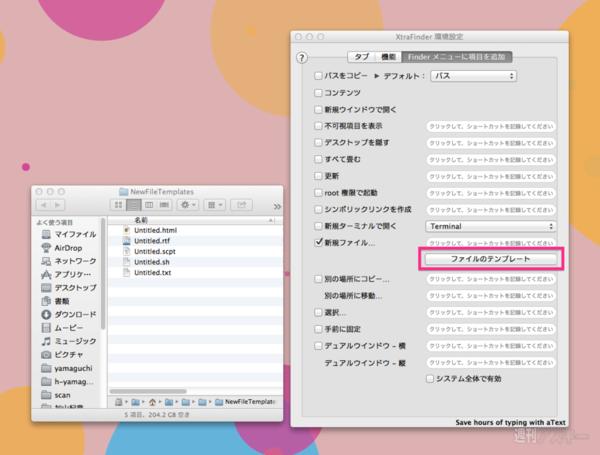Click shortcut field for 不可視項目を表示
Screen dimensions: 600x455
[491, 126]
